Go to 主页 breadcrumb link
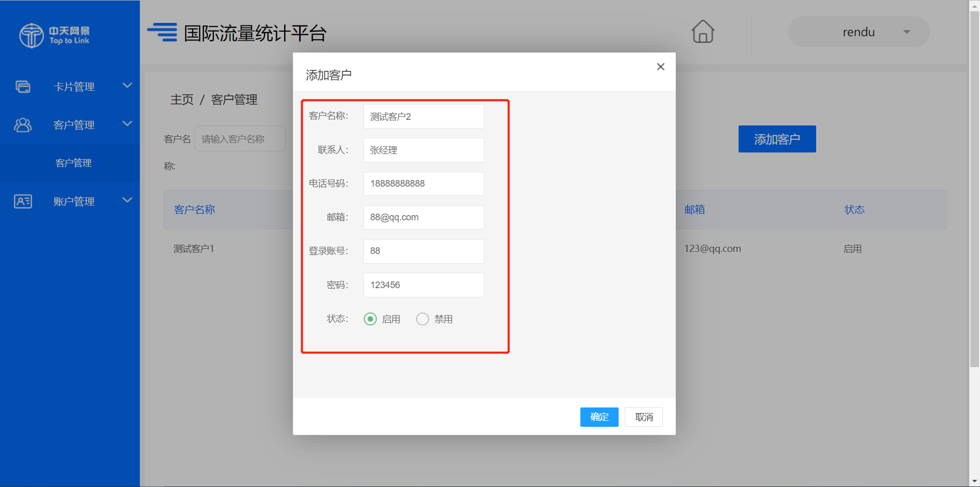The height and width of the screenshot is (487, 980). tap(182, 100)
